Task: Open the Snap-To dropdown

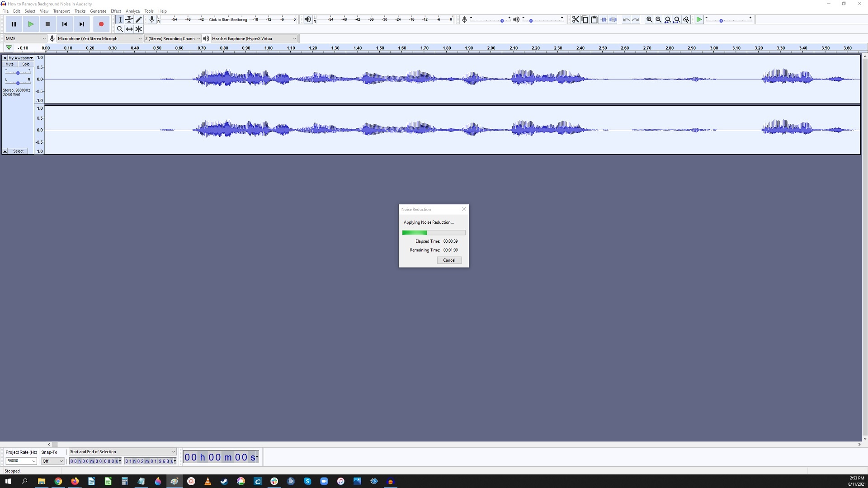Action: [x=52, y=461]
